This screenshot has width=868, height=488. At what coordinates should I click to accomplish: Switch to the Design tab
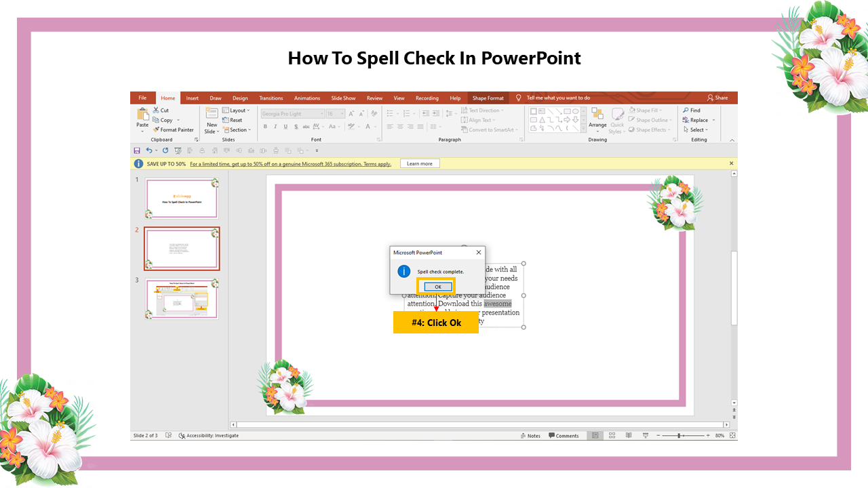pyautogui.click(x=240, y=98)
